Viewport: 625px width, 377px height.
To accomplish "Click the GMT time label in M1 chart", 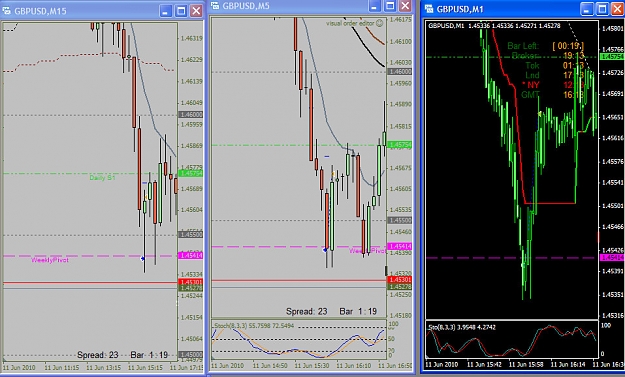I will 531,94.
